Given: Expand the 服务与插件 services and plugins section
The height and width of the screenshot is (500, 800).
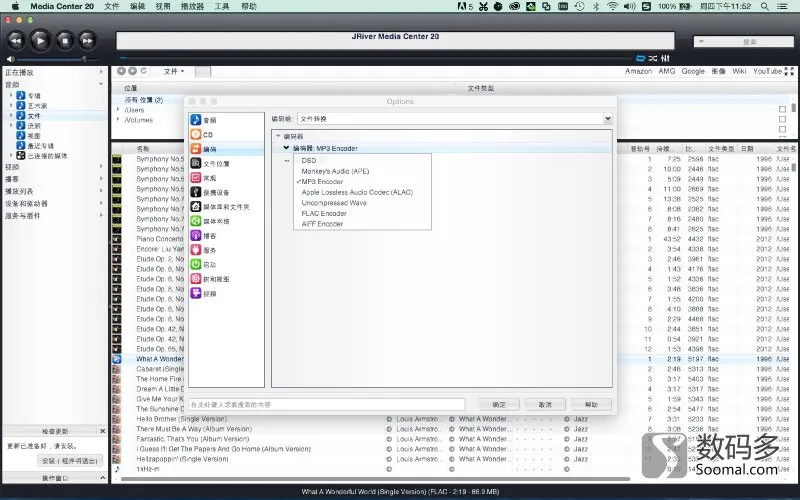Looking at the screenshot, I should (x=101, y=215).
